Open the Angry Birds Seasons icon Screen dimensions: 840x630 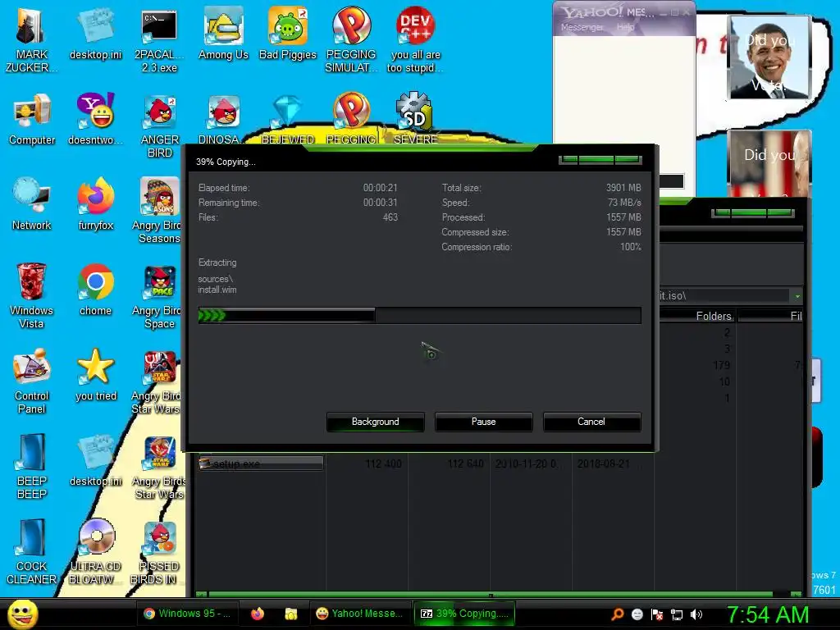[x=158, y=211]
